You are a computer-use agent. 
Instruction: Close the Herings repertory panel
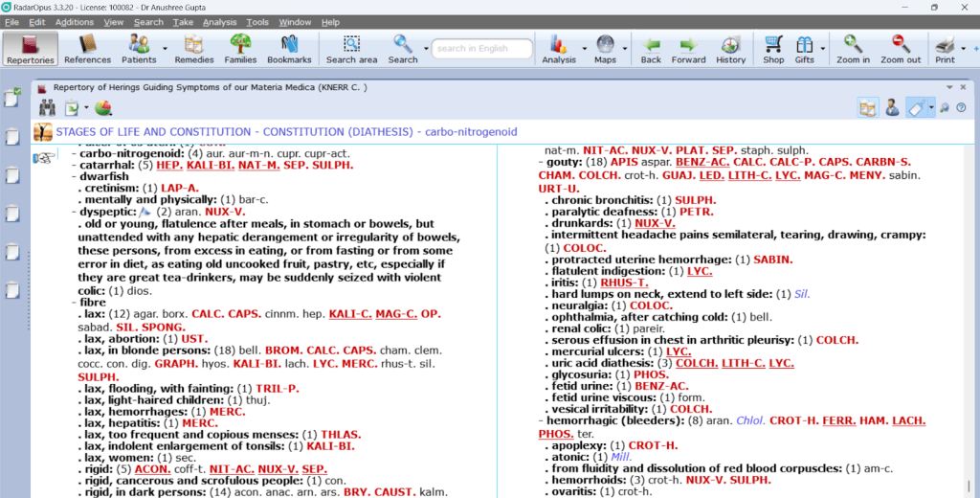pyautogui.click(x=963, y=87)
